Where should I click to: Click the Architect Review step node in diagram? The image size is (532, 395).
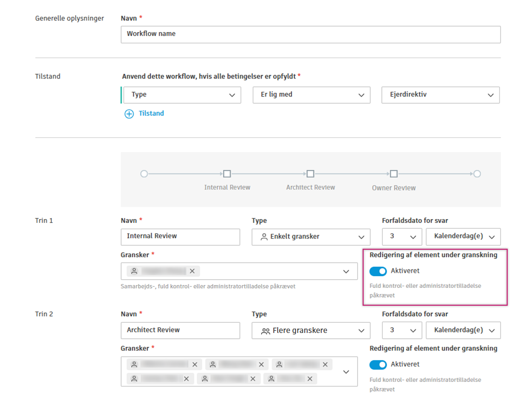(311, 174)
